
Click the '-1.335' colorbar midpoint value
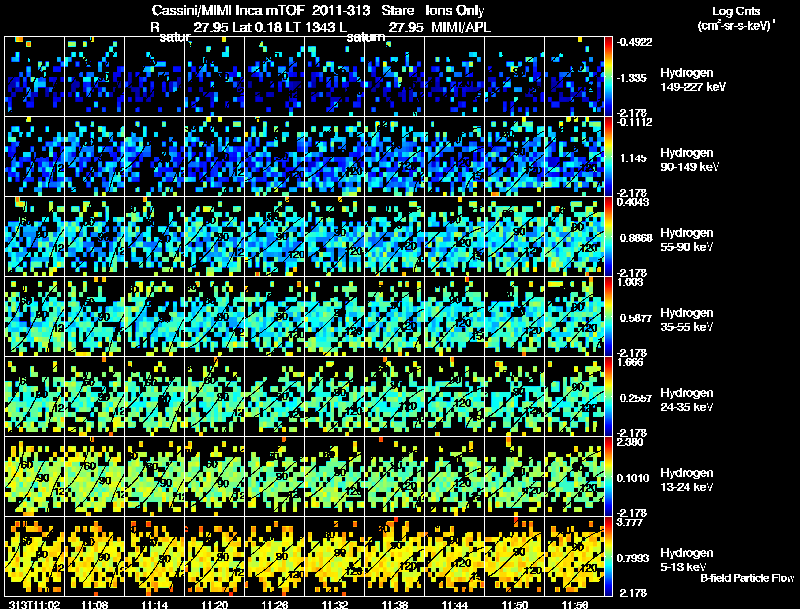[x=632, y=78]
